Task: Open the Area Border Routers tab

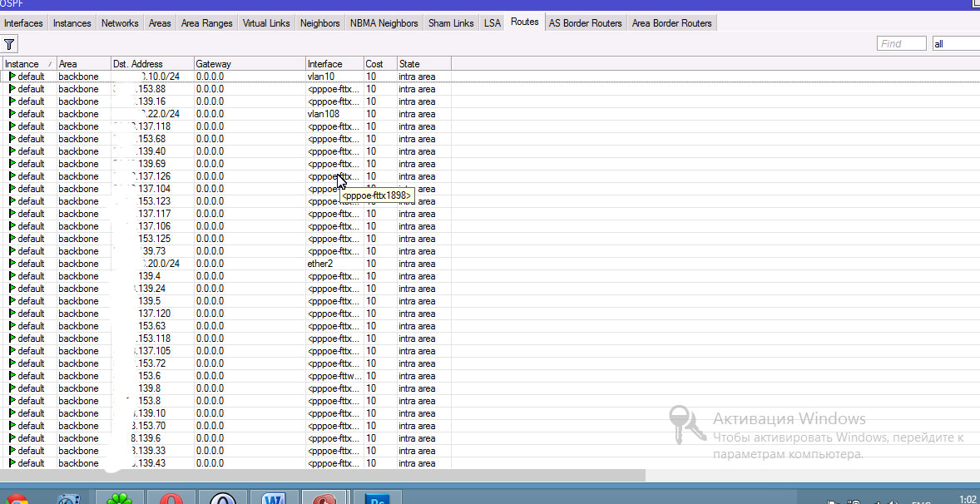Action: click(x=672, y=23)
